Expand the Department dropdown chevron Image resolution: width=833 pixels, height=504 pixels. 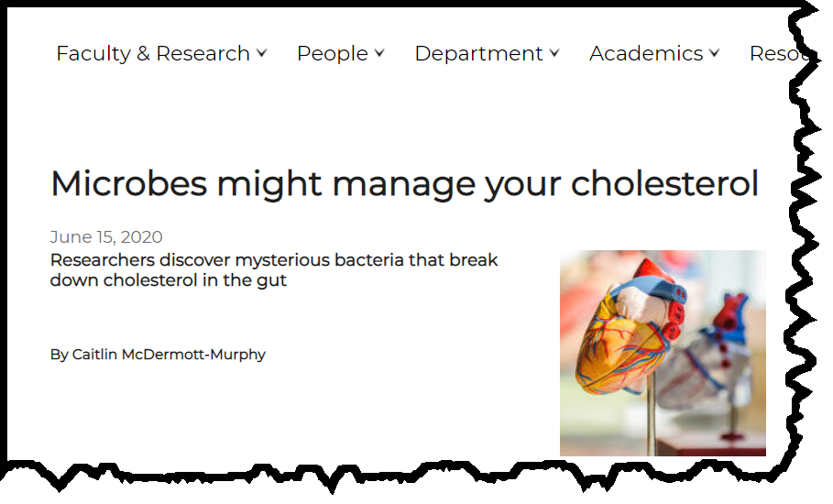click(554, 53)
